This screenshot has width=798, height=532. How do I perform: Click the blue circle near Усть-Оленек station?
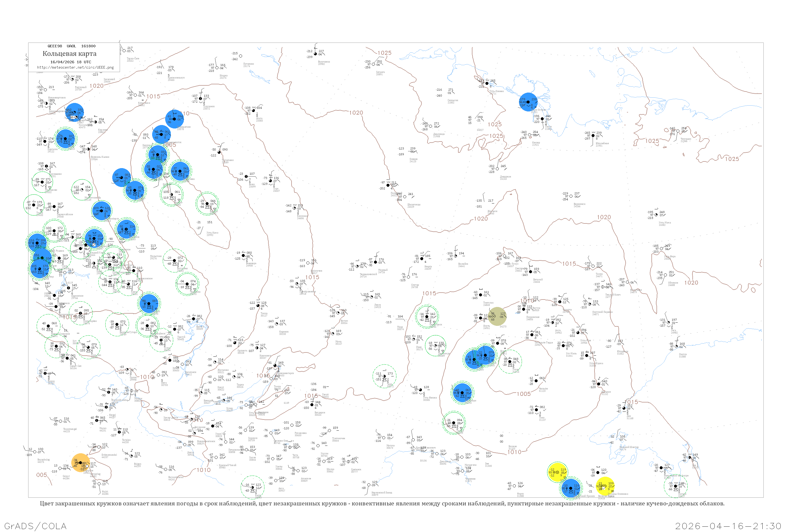pos(528,102)
